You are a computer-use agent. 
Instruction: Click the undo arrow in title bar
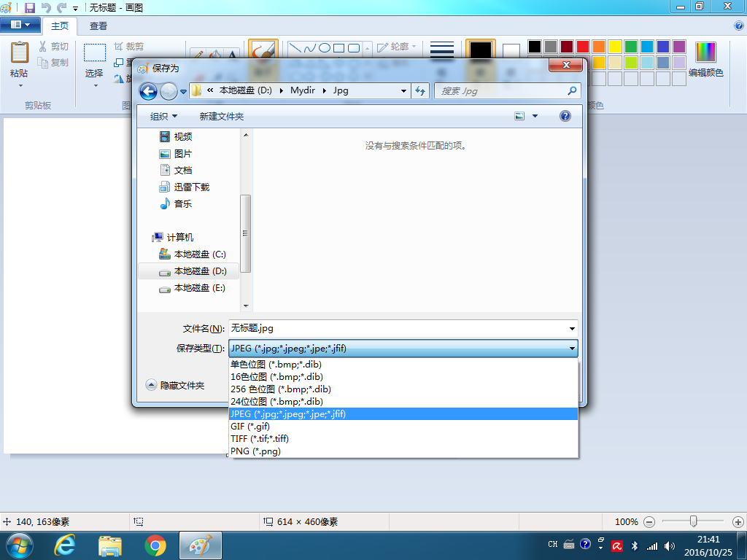pyautogui.click(x=46, y=7)
